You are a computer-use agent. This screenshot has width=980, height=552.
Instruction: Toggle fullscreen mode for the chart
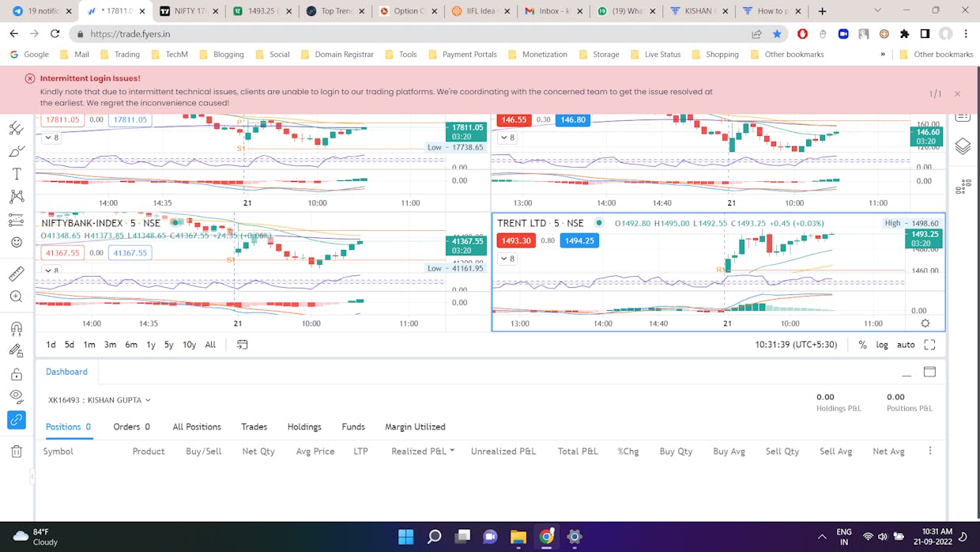tap(929, 345)
